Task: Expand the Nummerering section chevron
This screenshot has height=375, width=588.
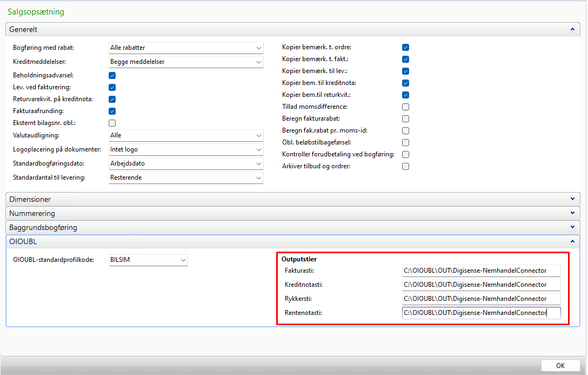Action: pyautogui.click(x=572, y=213)
